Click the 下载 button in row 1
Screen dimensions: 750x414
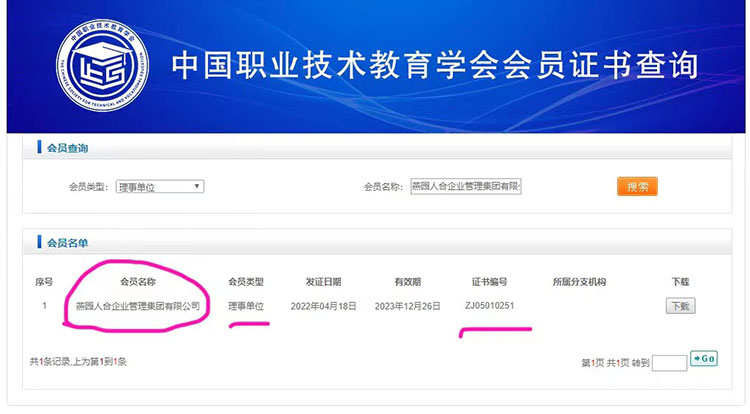tap(680, 306)
